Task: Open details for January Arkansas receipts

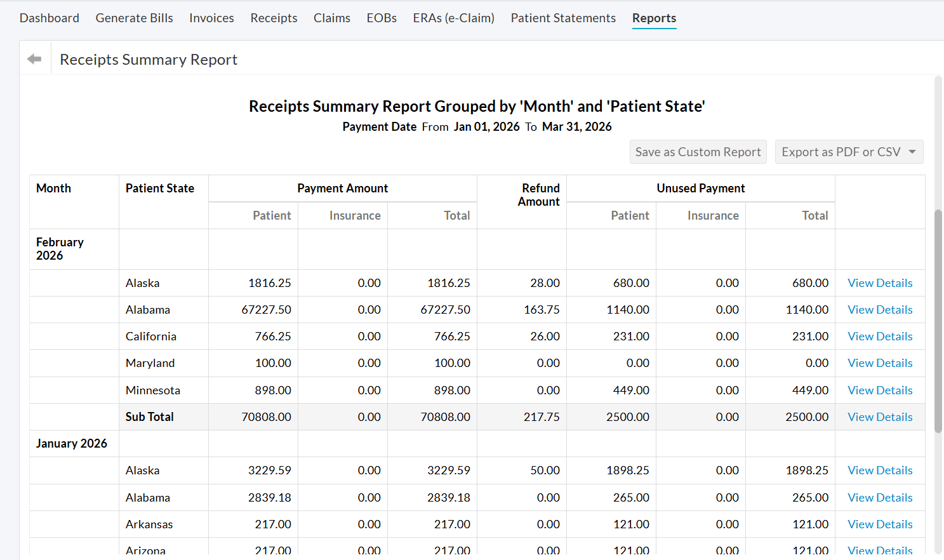Action: pos(880,524)
